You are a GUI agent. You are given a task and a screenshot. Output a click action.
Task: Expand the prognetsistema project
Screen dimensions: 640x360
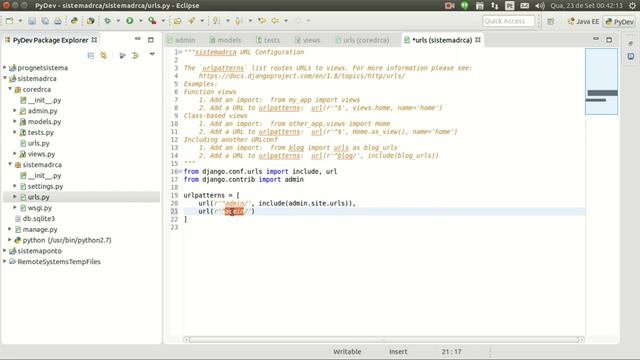4,67
